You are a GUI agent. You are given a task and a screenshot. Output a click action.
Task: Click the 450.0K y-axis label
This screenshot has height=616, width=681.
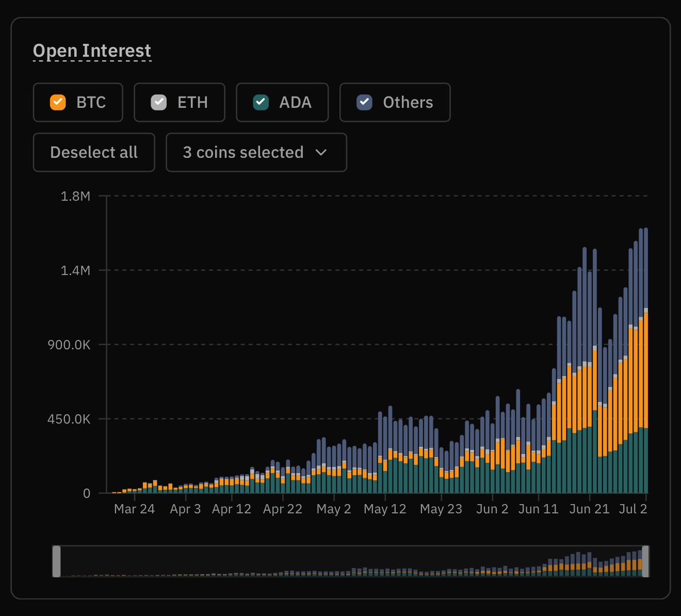[x=69, y=419]
